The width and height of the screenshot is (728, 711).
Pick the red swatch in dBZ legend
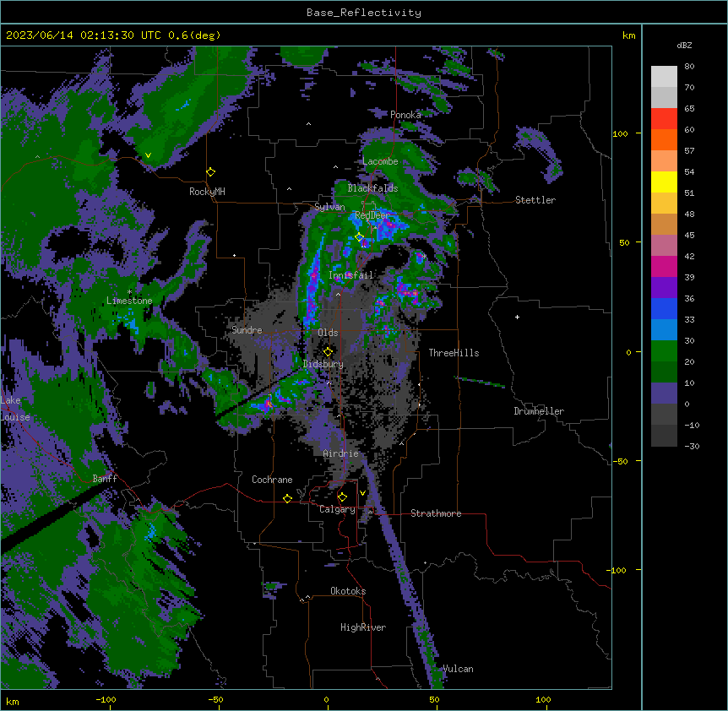[664, 119]
